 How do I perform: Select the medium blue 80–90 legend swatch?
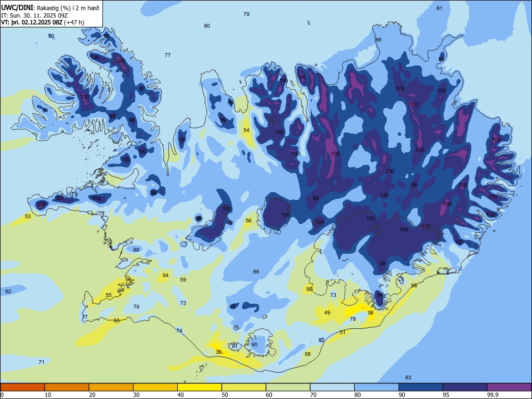pyautogui.click(x=377, y=387)
